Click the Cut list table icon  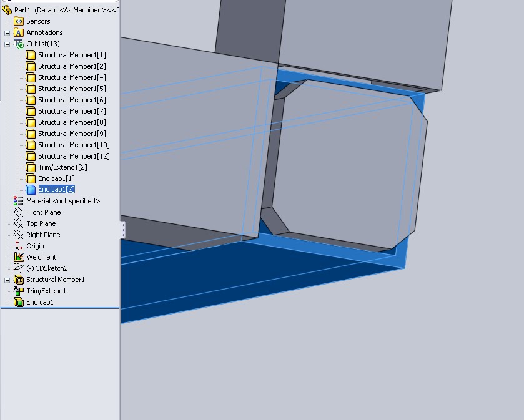pos(19,44)
